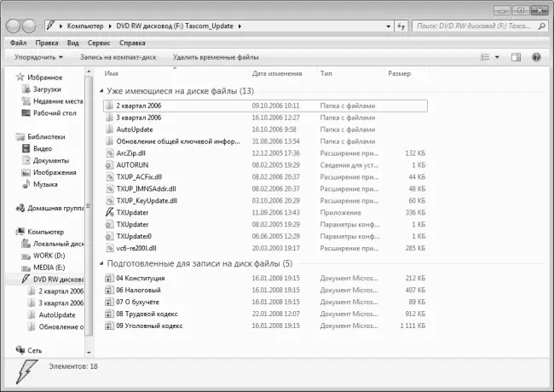Select the ArcZip.dll file icon

click(x=110, y=153)
